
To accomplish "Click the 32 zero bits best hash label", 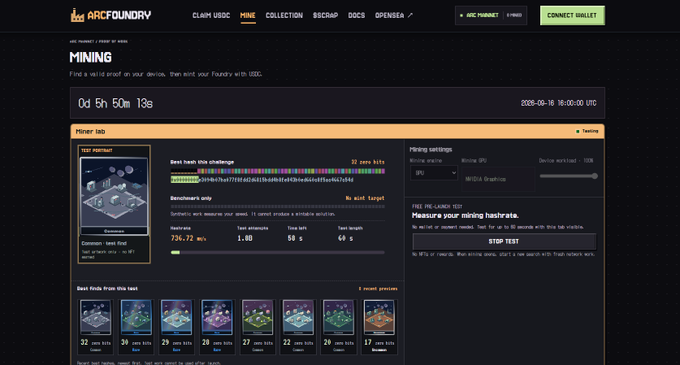I will click(x=368, y=162).
